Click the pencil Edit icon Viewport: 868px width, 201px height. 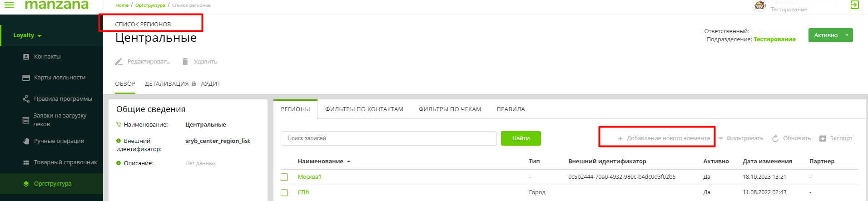tap(119, 62)
